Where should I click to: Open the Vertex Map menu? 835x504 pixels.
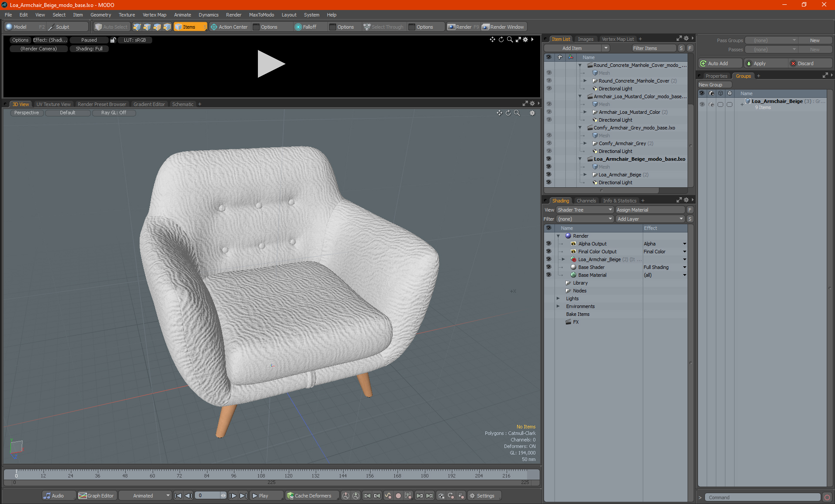[x=154, y=15]
